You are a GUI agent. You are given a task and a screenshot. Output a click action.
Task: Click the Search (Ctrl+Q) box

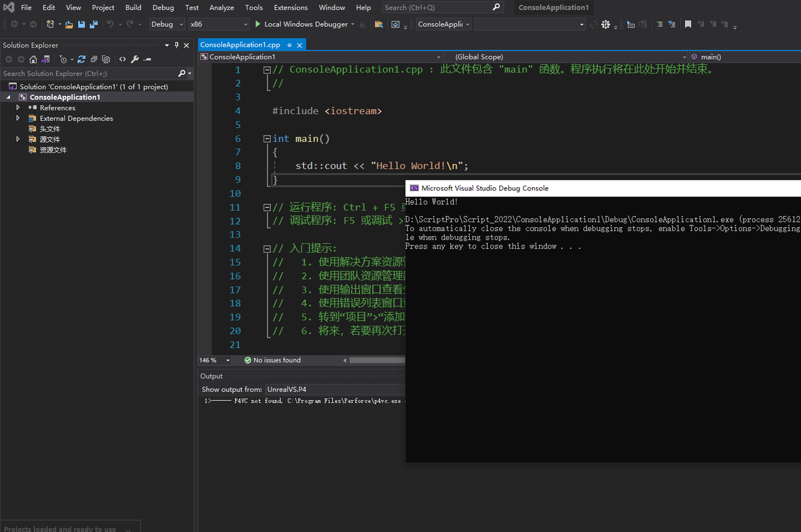click(442, 8)
